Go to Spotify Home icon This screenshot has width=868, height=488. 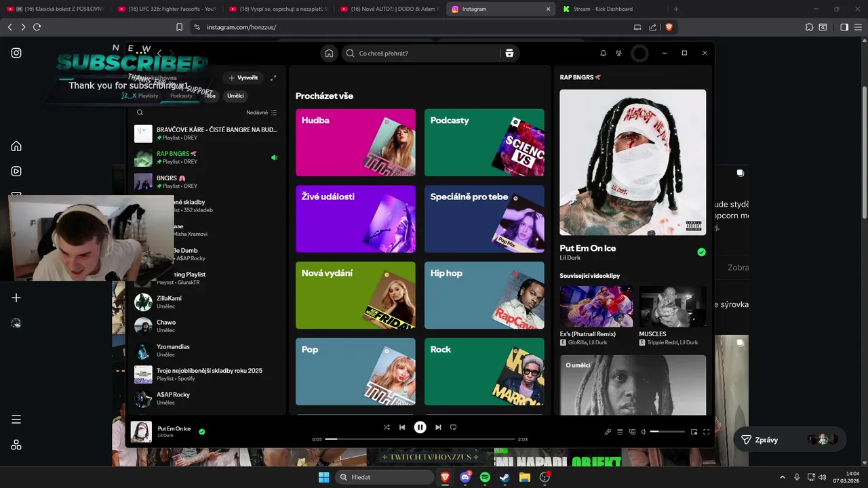coord(329,54)
